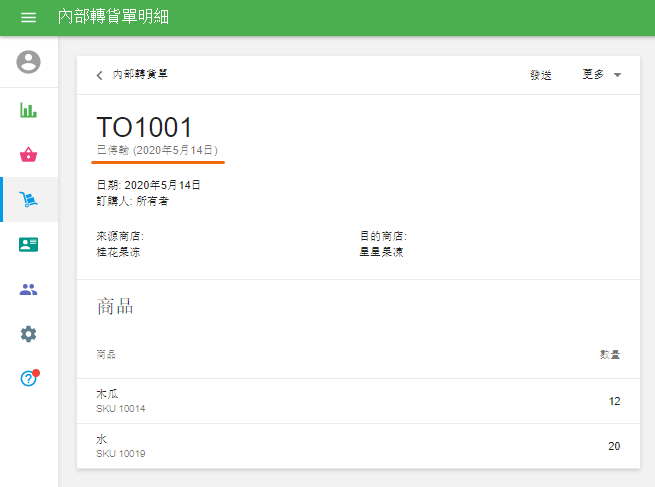Select the 水 SKU 10019 row
Viewport: 655px width, 487px height.
[x=358, y=445]
